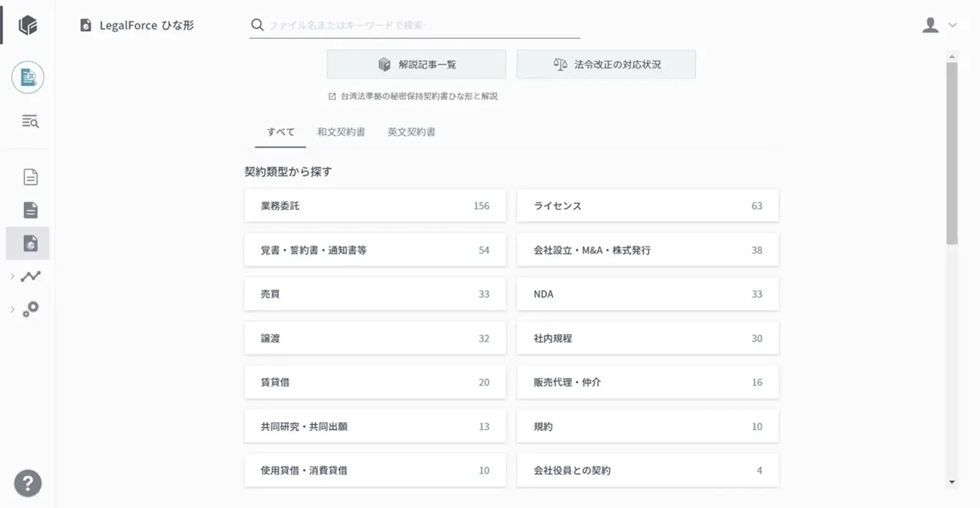The image size is (980, 508).
Task: Switch to the 英文契約書 tab
Action: pyautogui.click(x=411, y=132)
